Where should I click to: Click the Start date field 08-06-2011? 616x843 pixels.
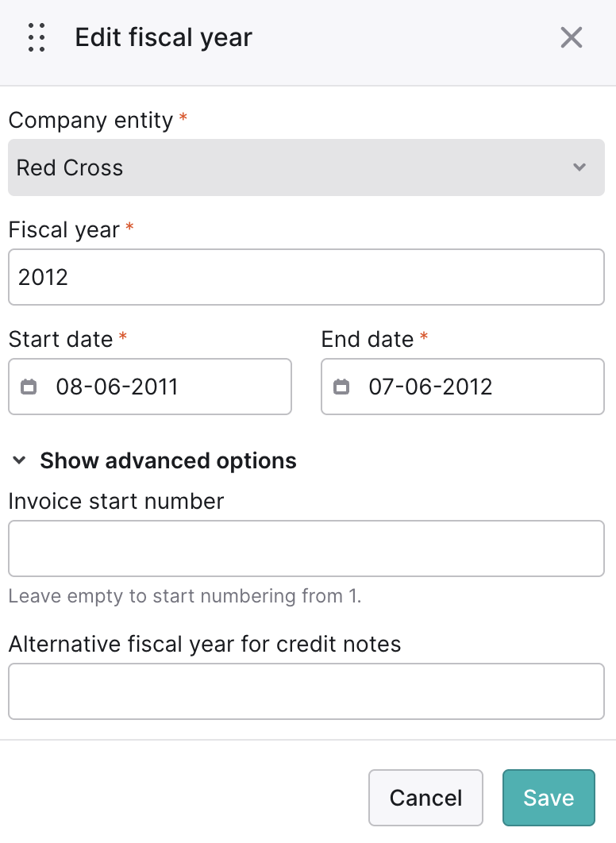click(x=150, y=387)
